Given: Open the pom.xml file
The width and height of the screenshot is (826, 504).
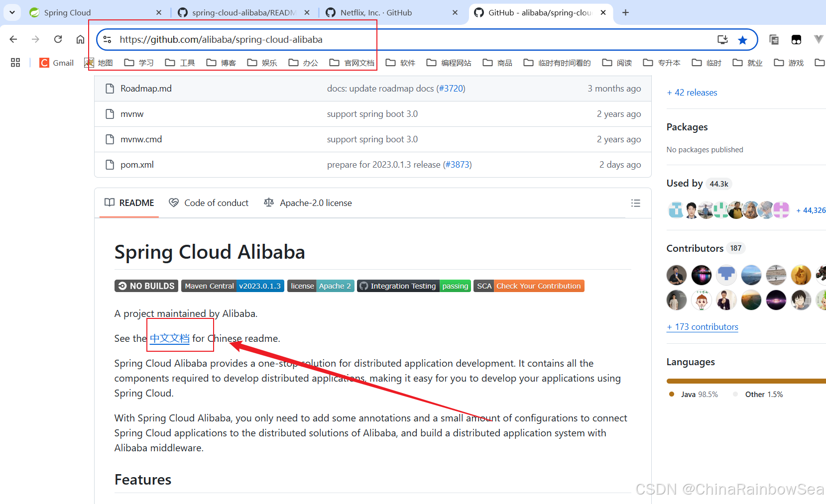Looking at the screenshot, I should click(x=137, y=165).
